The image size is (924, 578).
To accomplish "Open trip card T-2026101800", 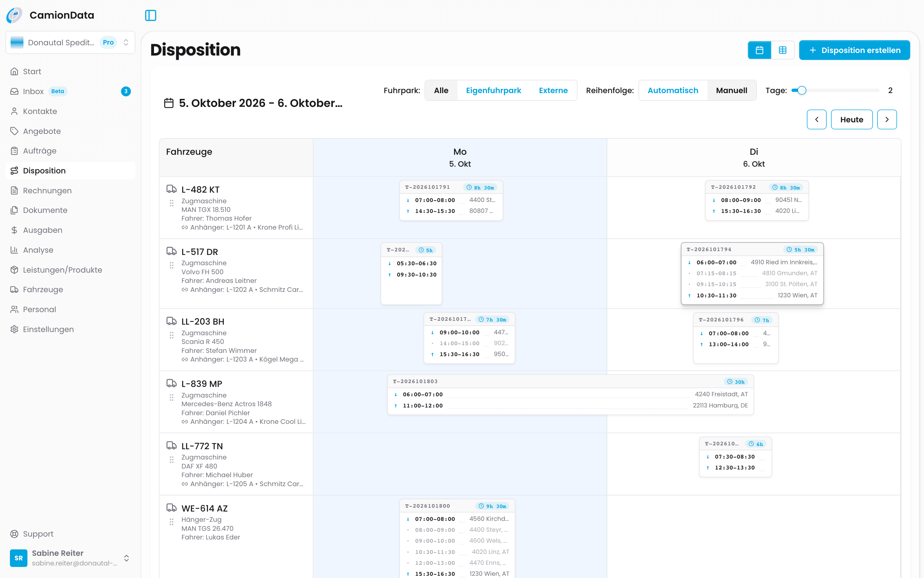I will (457, 539).
